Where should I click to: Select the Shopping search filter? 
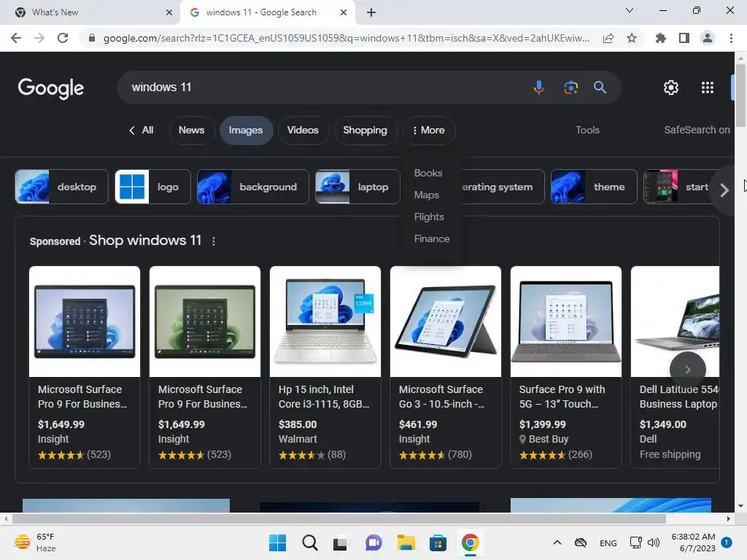(x=365, y=130)
